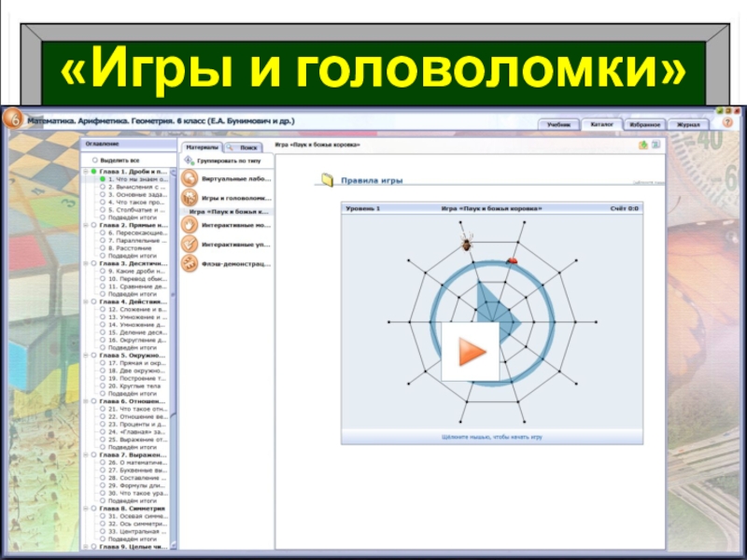Screen dimensions: 747x560
Task: Start the game with the orange play button
Action: (x=471, y=352)
